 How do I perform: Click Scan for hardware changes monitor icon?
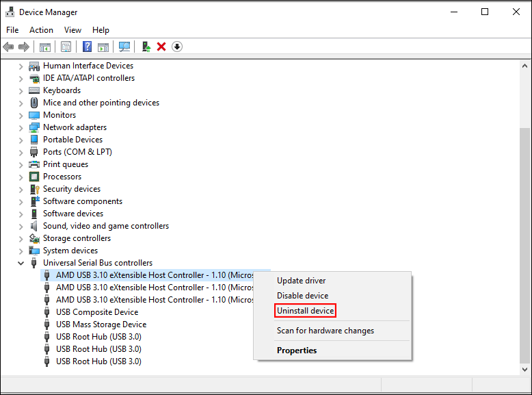pos(124,47)
